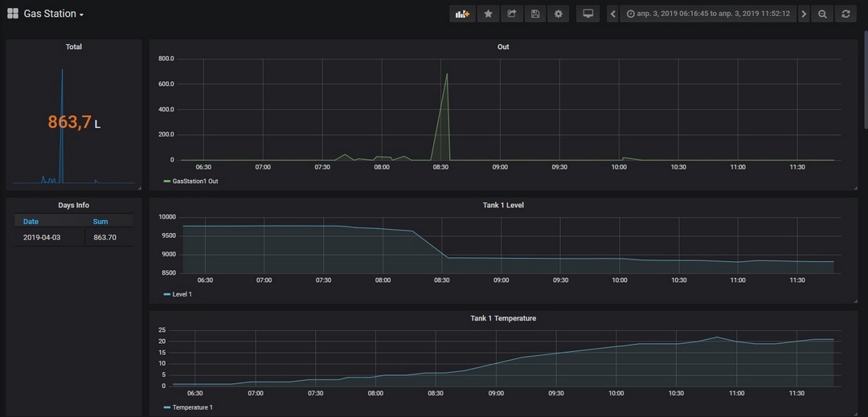Open color picker for Level 1 line
The image size is (868, 417).
[x=167, y=294]
